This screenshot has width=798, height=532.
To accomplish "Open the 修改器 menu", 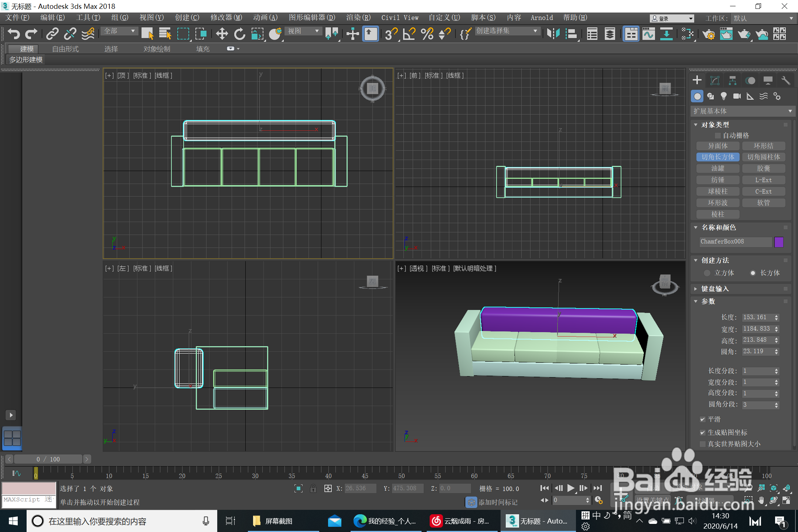I will [226, 18].
